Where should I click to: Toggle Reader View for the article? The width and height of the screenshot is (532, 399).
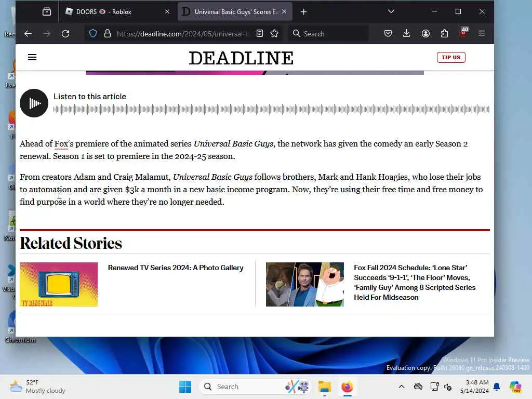tap(260, 34)
